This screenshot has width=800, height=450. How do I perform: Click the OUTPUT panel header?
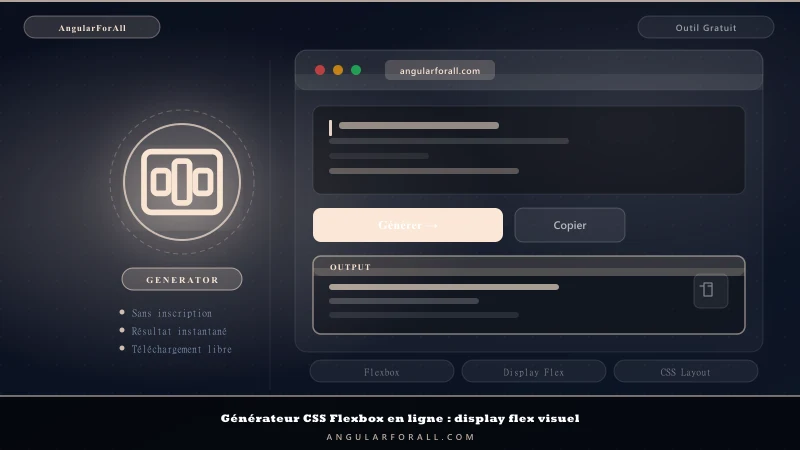pos(529,266)
